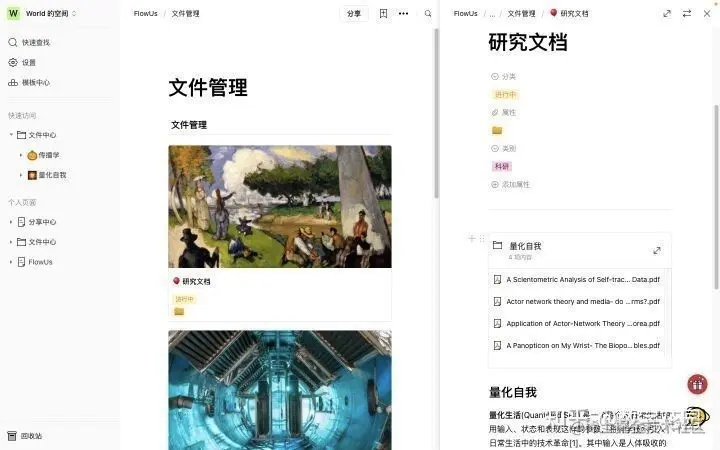This screenshot has height=450, width=720.
Task: Go to FlowUs breadcrumb in side panel
Action: [x=465, y=13]
